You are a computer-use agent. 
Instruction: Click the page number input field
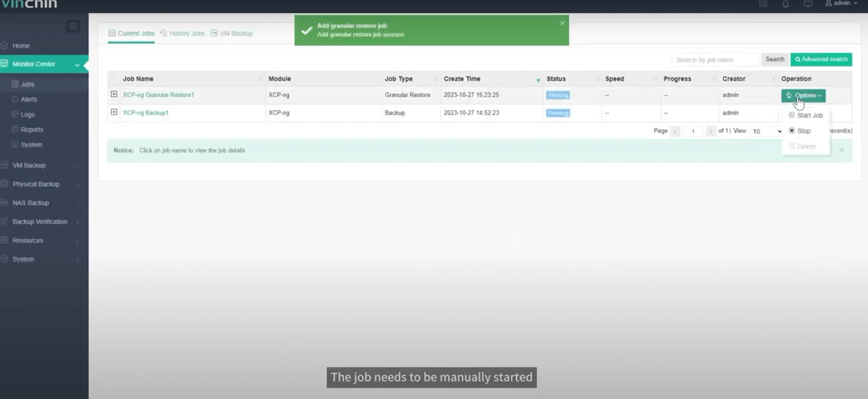[693, 131]
